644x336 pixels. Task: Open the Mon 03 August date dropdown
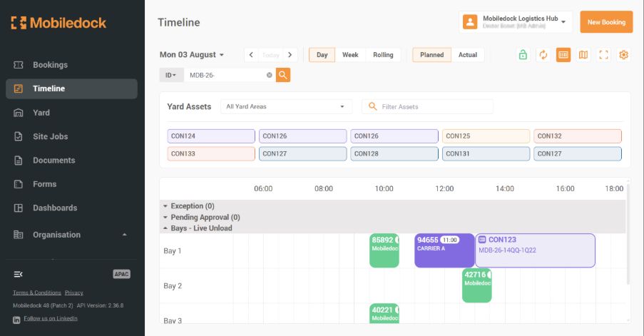pos(191,55)
